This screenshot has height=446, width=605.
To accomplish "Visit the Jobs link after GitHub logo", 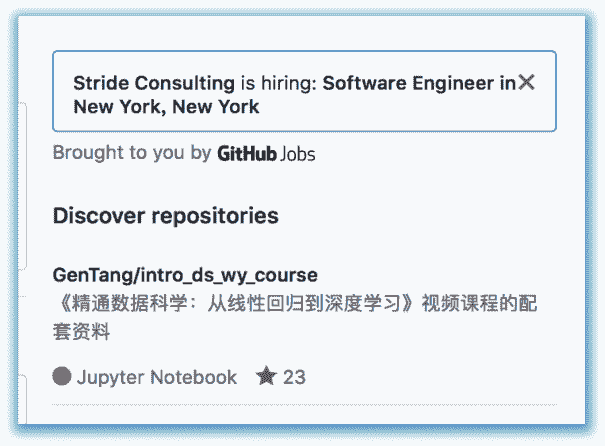I will (297, 154).
